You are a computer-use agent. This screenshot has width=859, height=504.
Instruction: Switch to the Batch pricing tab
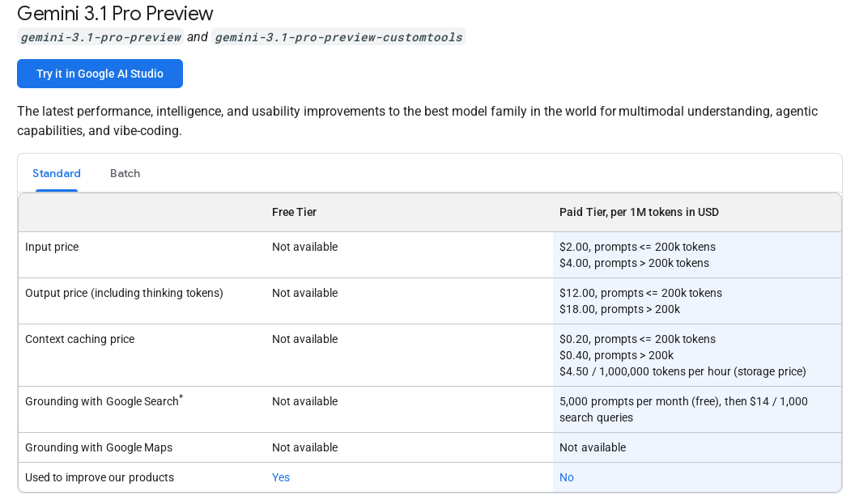[125, 173]
